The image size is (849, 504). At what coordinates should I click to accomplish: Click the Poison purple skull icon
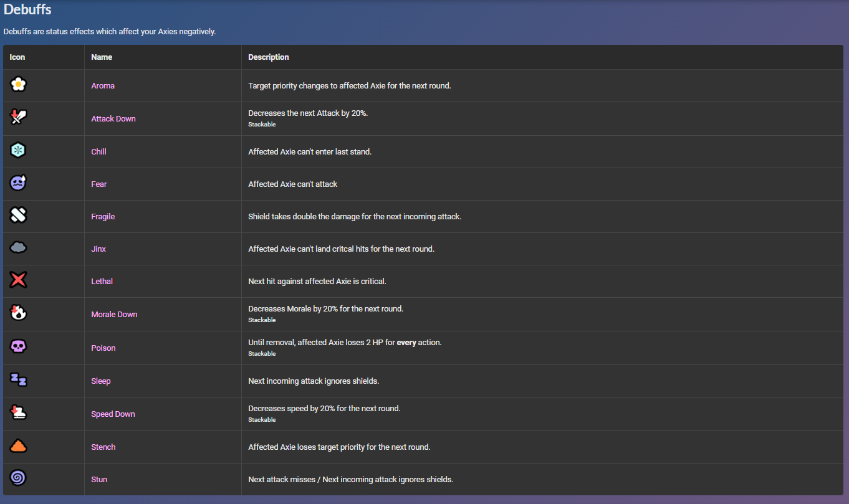tap(19, 346)
